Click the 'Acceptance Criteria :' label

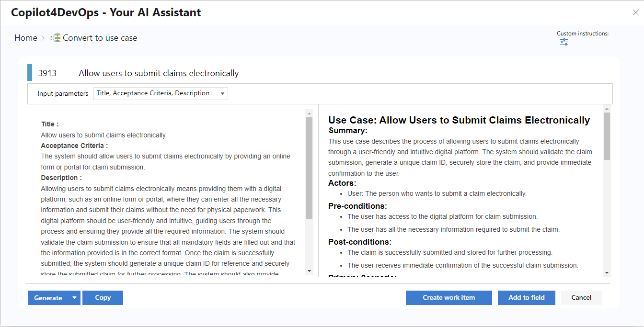click(x=74, y=146)
